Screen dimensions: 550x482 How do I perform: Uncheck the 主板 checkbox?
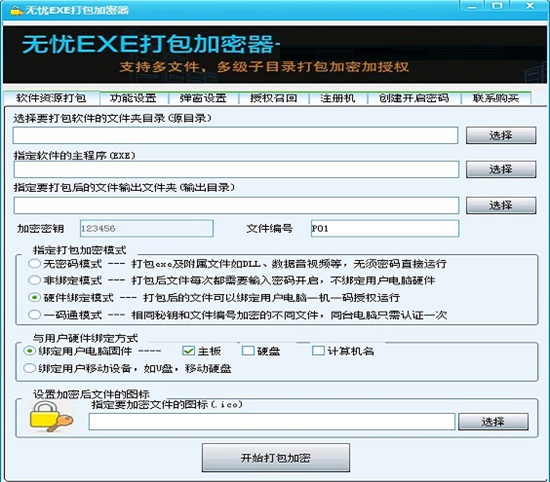[x=188, y=351]
